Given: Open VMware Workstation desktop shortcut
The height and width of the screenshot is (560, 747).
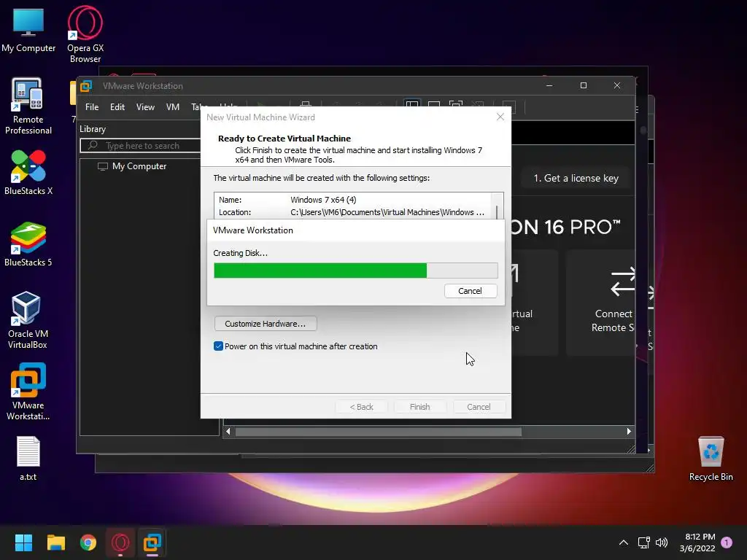Looking at the screenshot, I should click(x=28, y=392).
